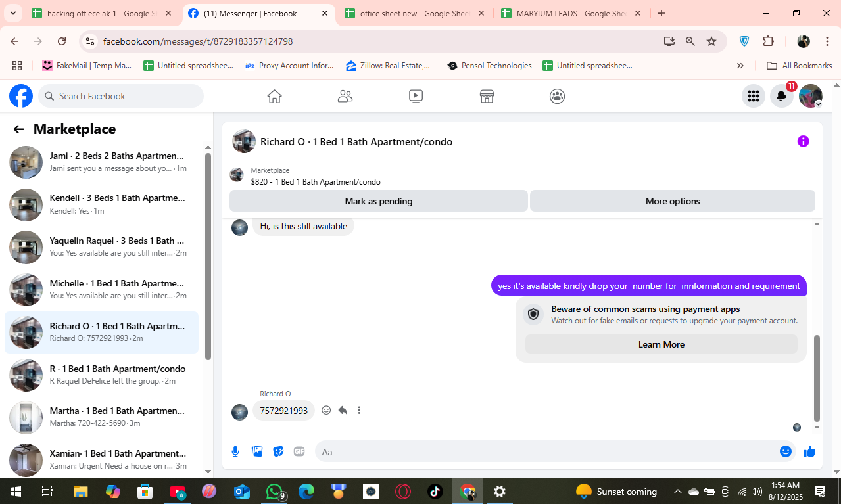Click the chat messages scrollbar
841x504 pixels.
(817, 378)
